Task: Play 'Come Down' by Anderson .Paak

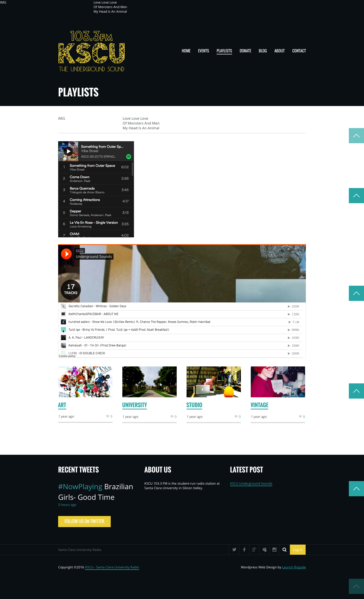Action: 95,179
